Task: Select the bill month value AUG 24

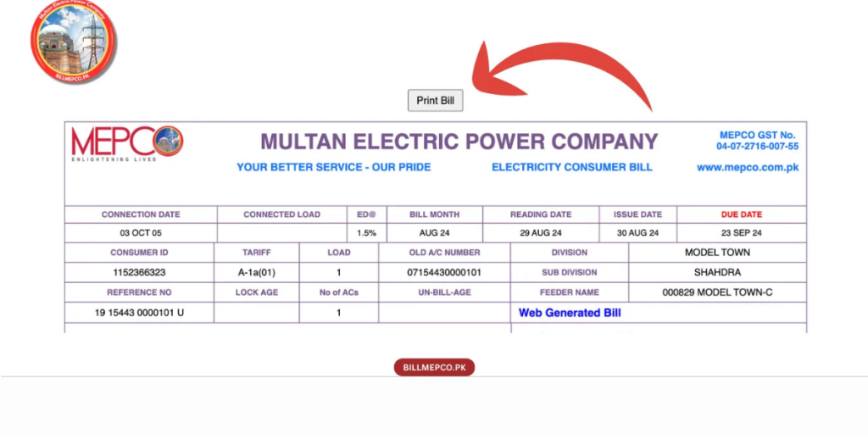Action: (435, 233)
